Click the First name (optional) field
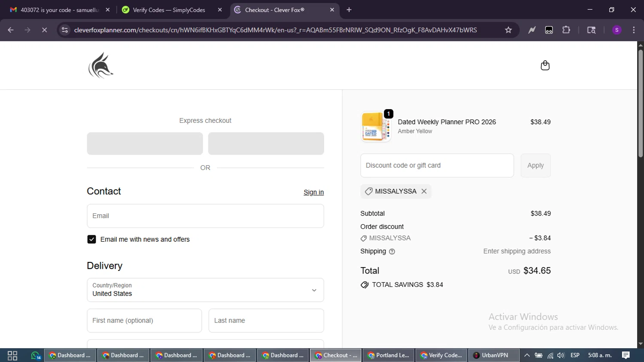Viewport: 644px width, 362px height. tap(144, 321)
